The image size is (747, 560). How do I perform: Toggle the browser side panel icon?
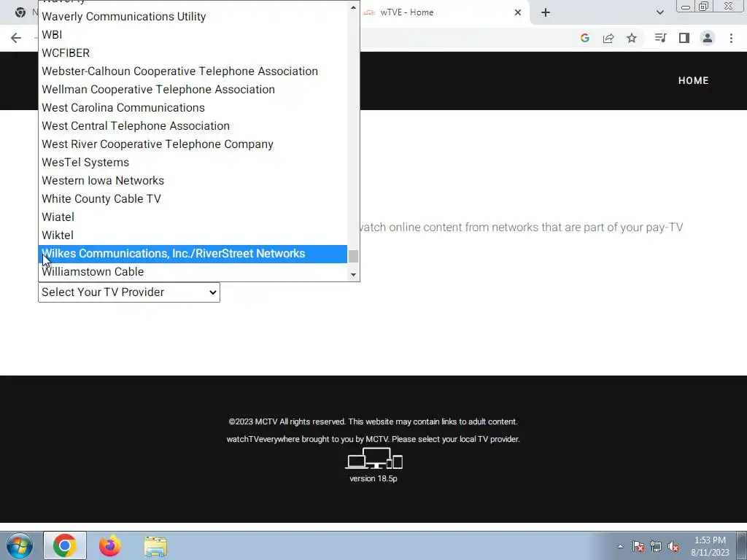click(684, 38)
